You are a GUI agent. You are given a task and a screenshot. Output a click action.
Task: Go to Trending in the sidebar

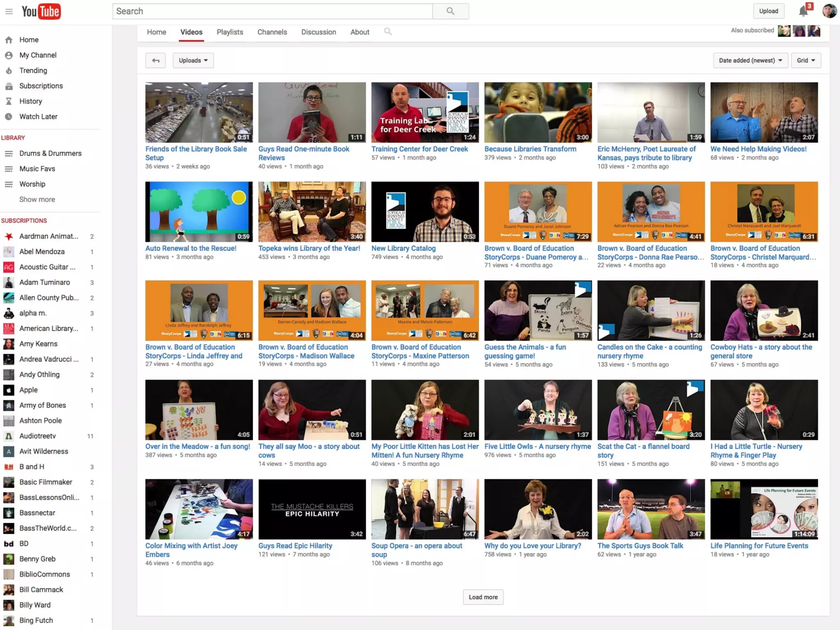(33, 71)
